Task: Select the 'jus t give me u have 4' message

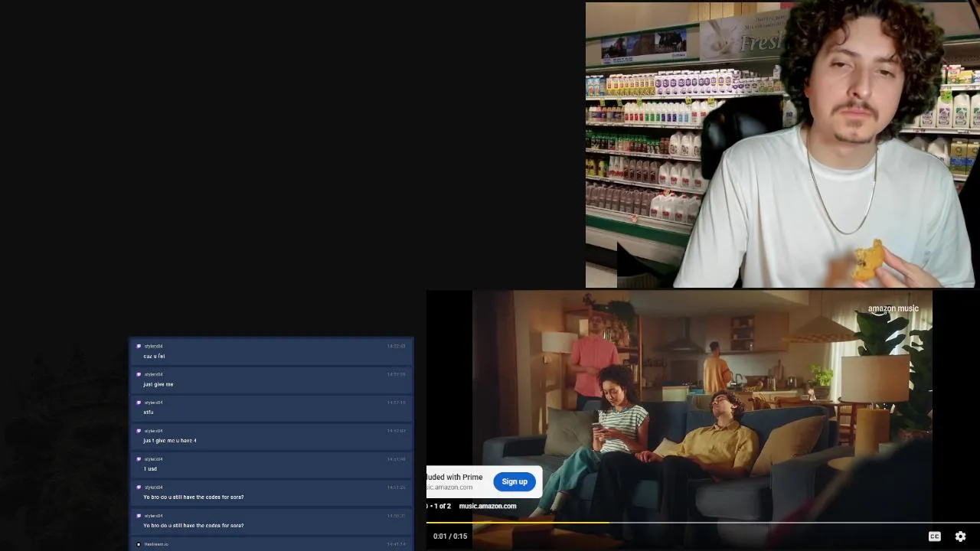Action: [271, 436]
